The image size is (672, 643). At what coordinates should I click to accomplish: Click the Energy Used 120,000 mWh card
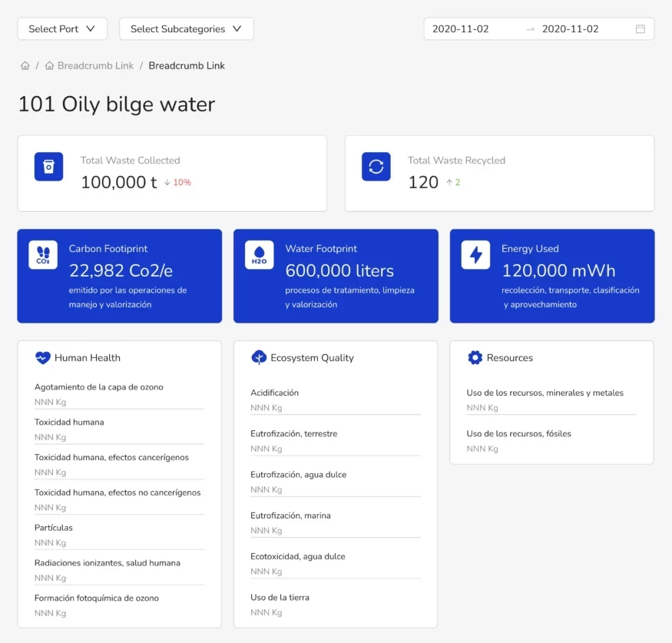[552, 276]
